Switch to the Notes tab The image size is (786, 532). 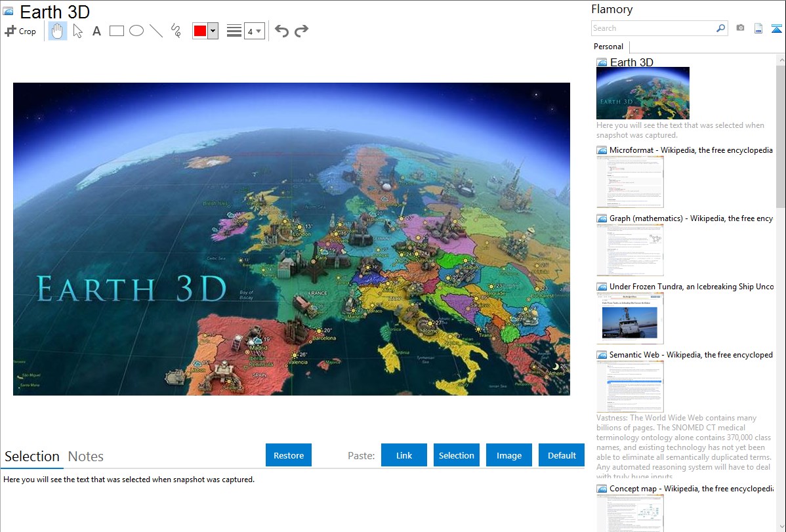click(86, 457)
